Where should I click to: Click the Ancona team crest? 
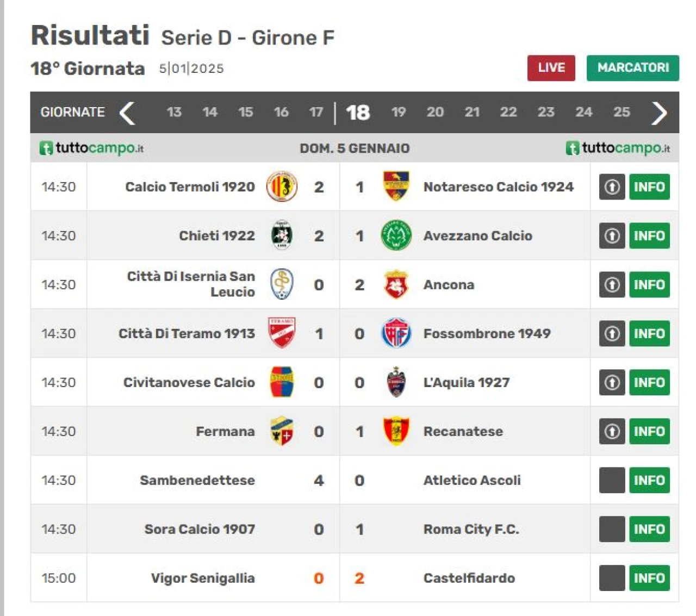pyautogui.click(x=396, y=284)
